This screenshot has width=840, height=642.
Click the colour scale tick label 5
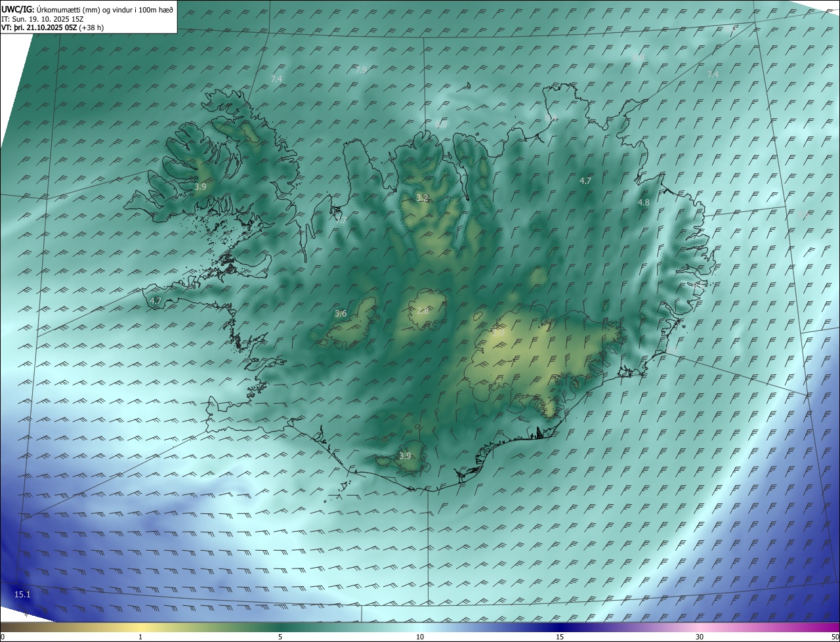pyautogui.click(x=280, y=637)
